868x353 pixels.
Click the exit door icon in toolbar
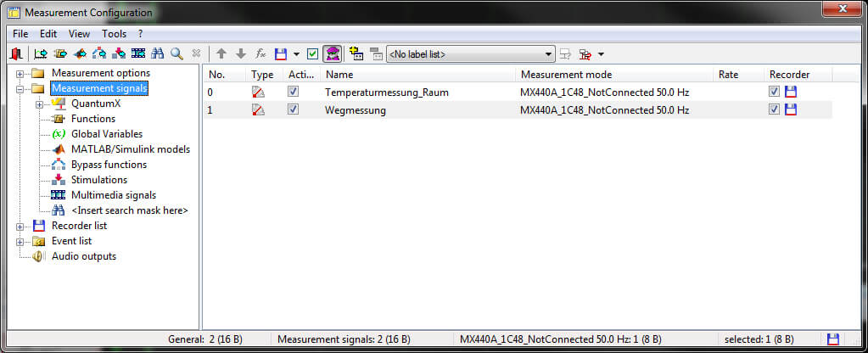pos(16,53)
